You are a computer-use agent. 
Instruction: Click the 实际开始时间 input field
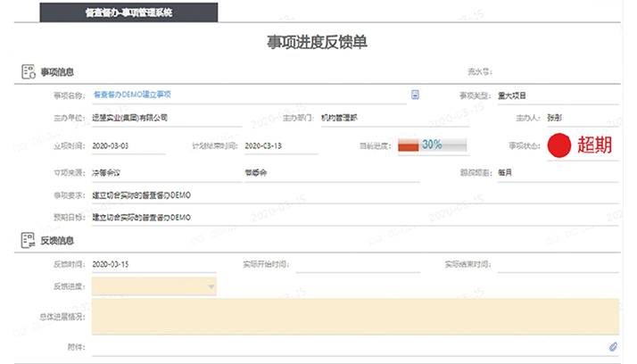click(x=358, y=264)
